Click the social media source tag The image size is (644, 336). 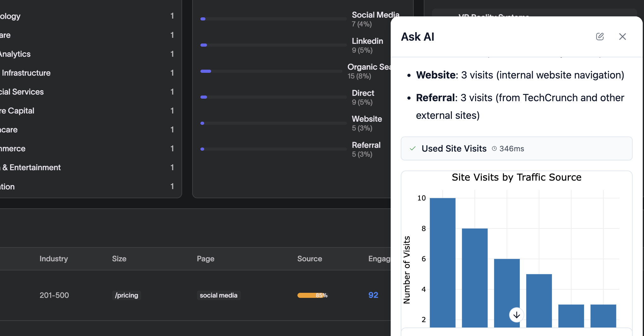[218, 295]
